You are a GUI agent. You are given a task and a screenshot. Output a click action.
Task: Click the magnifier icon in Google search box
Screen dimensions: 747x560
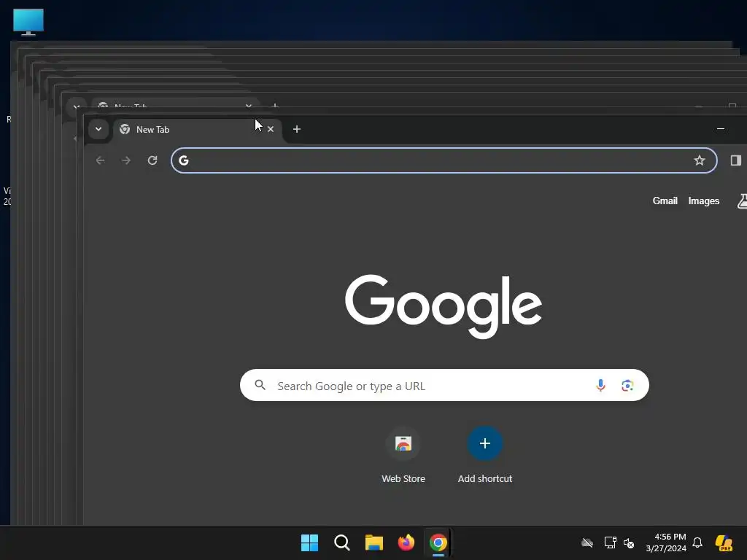pyautogui.click(x=260, y=385)
